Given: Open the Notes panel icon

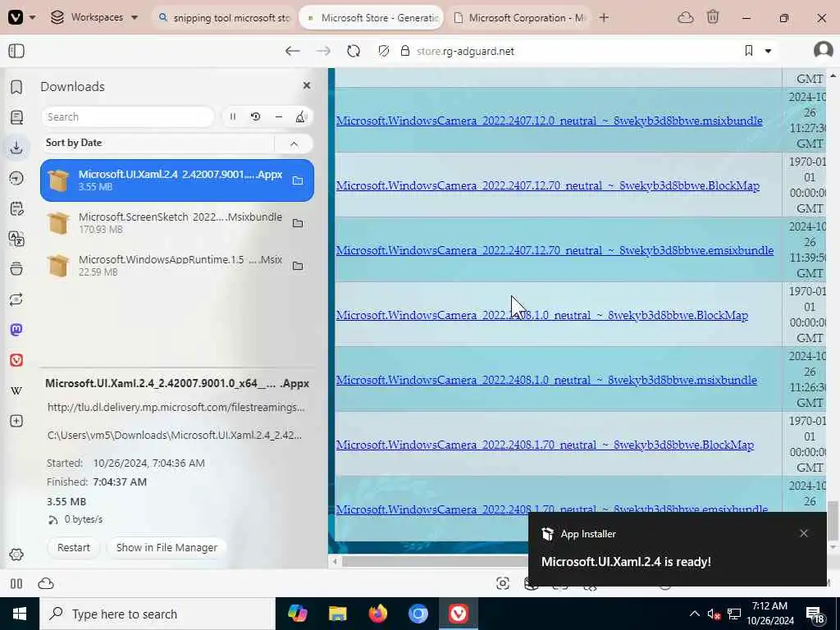Looking at the screenshot, I should tap(16, 208).
